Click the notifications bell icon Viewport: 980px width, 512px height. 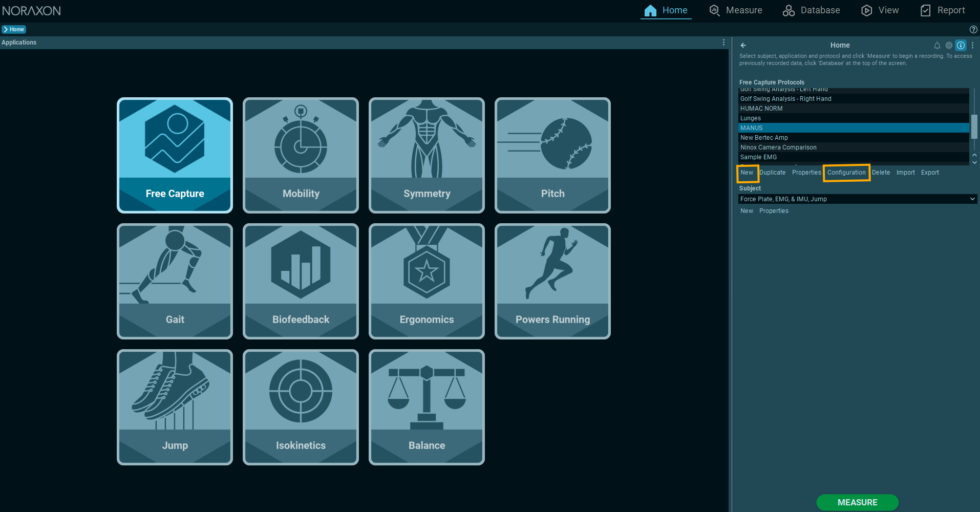click(937, 45)
